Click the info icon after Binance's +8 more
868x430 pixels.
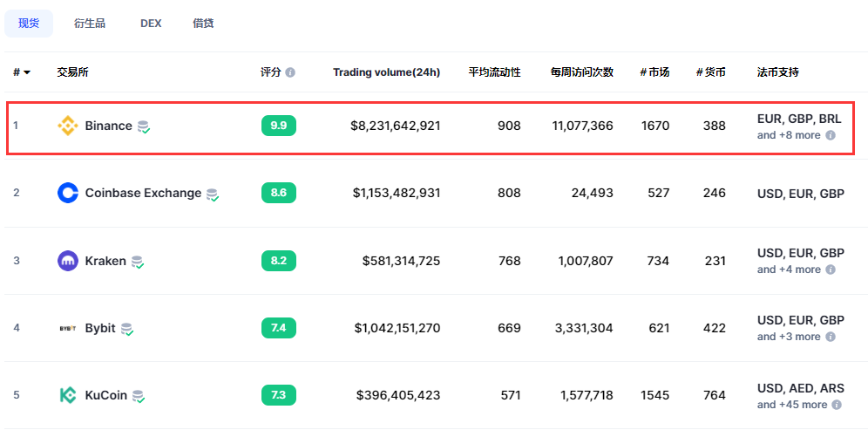click(831, 135)
